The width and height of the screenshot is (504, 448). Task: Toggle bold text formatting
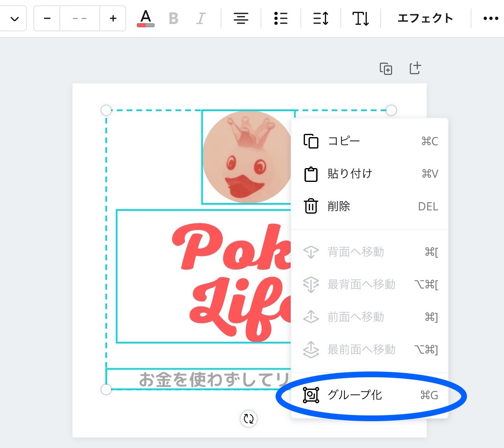pyautogui.click(x=173, y=19)
